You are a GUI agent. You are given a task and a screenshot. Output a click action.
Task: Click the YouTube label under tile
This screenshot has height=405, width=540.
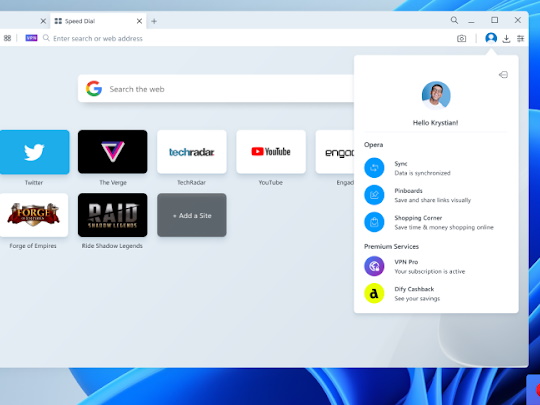click(x=271, y=183)
